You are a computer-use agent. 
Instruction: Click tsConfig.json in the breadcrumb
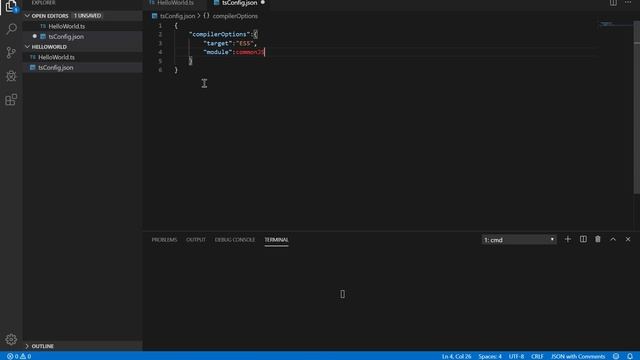[x=177, y=16]
